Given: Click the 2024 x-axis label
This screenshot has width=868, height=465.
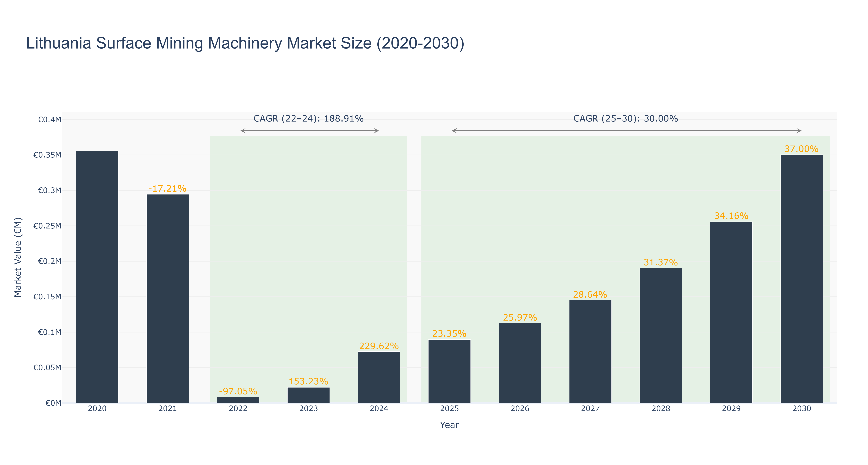Looking at the screenshot, I should (x=379, y=409).
